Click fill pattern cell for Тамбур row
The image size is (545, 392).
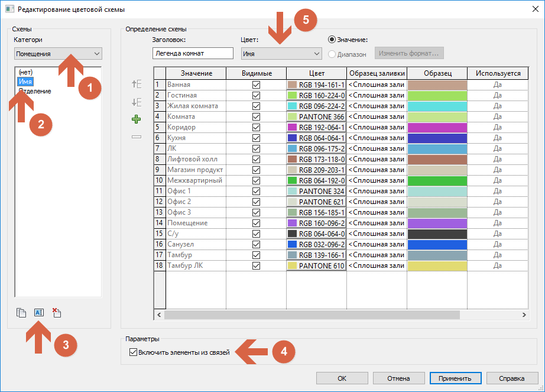(x=377, y=255)
